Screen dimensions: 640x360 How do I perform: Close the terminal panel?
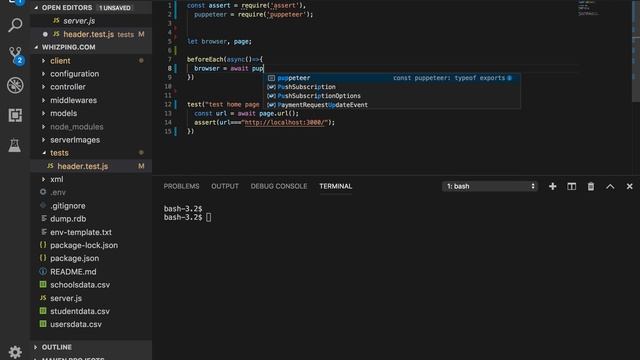pos(629,187)
